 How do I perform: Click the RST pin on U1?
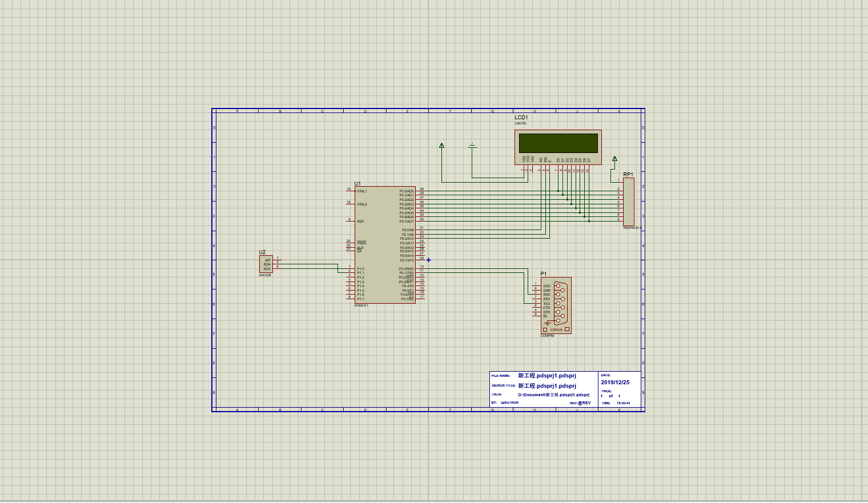point(360,222)
